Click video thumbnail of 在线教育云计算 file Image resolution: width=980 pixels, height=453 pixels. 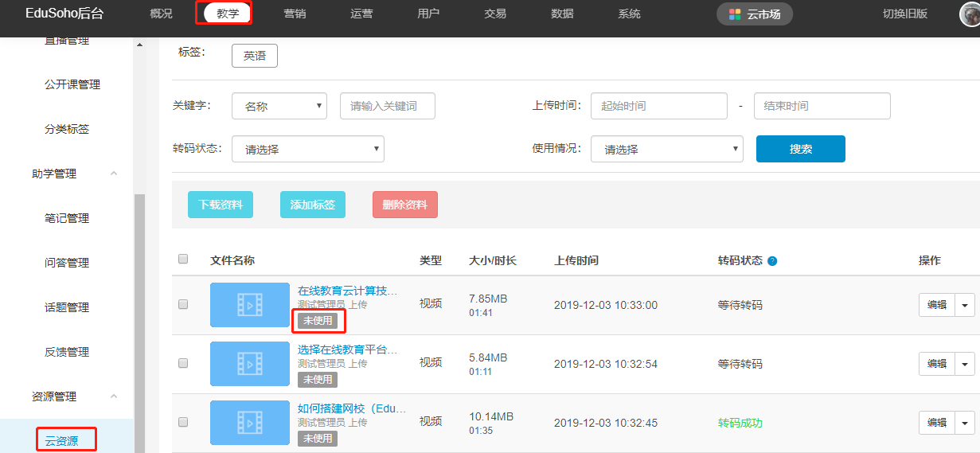[x=250, y=305]
